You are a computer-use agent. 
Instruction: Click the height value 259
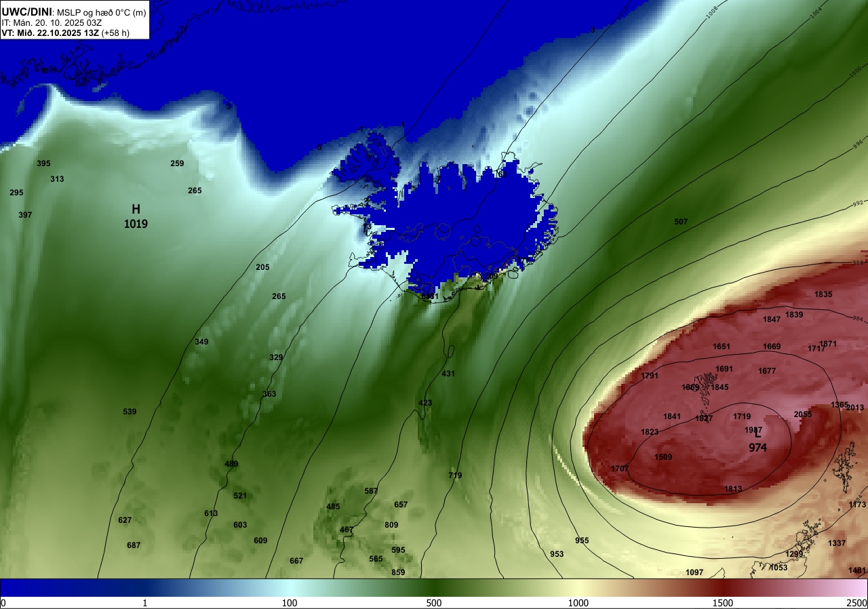(x=177, y=163)
